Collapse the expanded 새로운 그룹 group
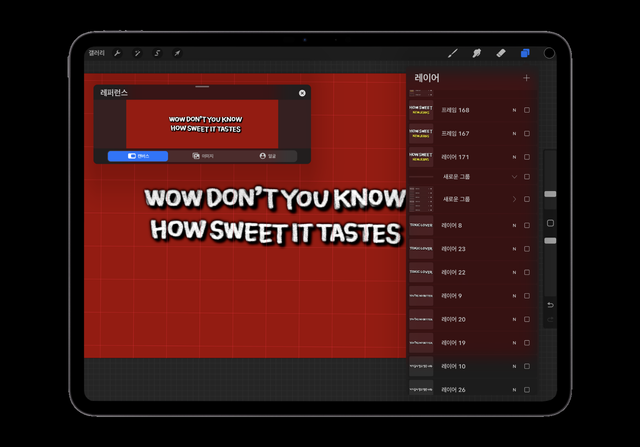640x447 pixels. pos(515,176)
